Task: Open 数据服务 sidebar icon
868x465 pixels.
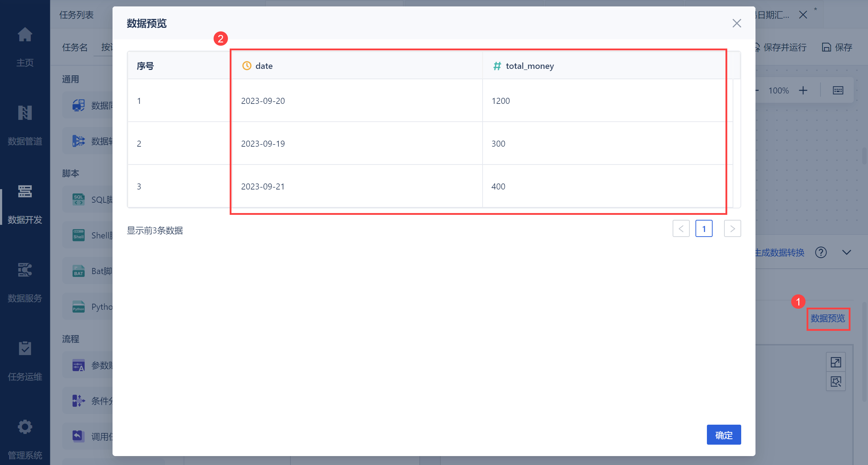Action: tap(25, 270)
